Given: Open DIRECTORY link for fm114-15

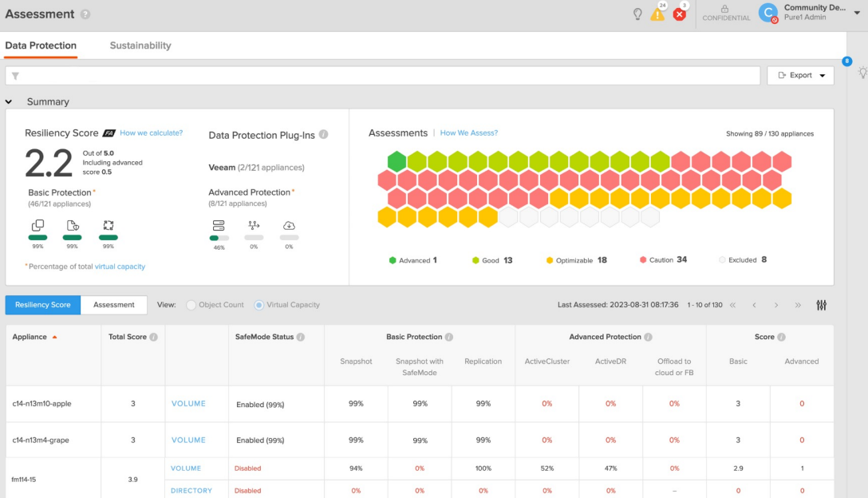Looking at the screenshot, I should [191, 491].
